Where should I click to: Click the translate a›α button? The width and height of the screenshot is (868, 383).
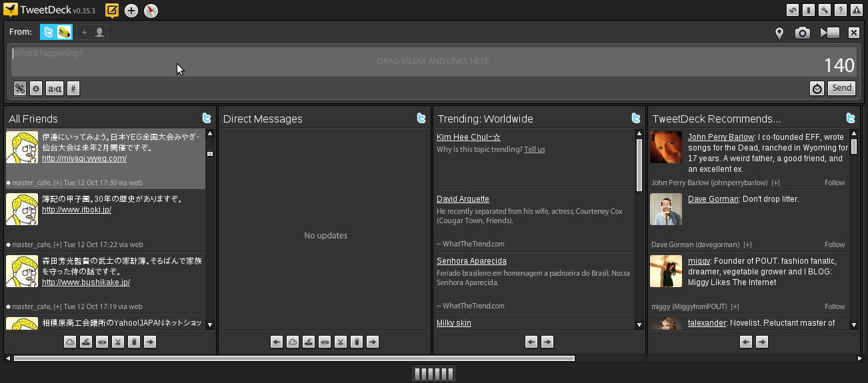(x=55, y=88)
